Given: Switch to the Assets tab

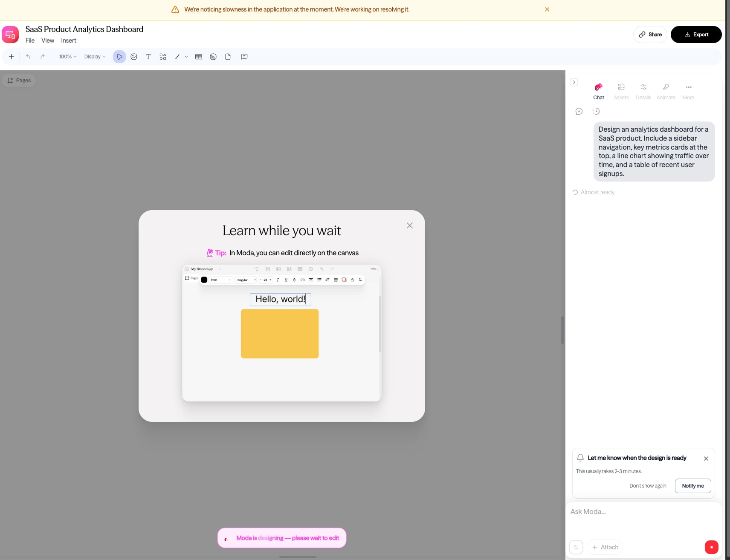Looking at the screenshot, I should point(621,92).
